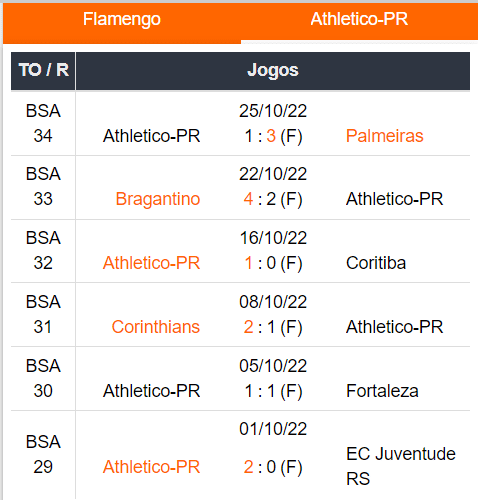The width and height of the screenshot is (478, 500).
Task: Open Coritiba team link
Action: pos(376,263)
